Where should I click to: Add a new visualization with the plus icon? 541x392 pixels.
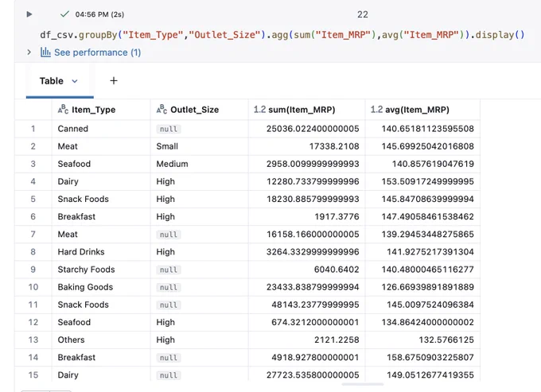(114, 80)
